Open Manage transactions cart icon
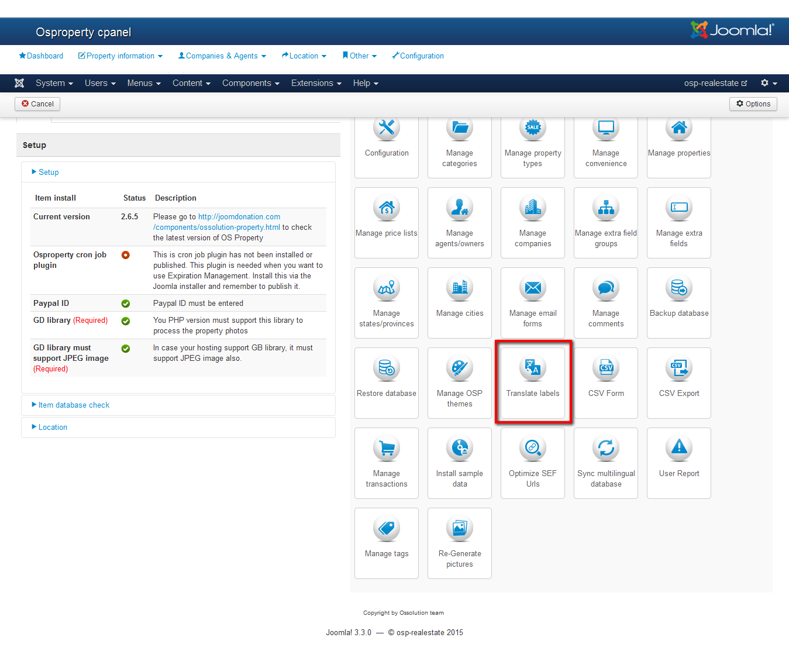The height and width of the screenshot is (672, 789). [x=386, y=449]
